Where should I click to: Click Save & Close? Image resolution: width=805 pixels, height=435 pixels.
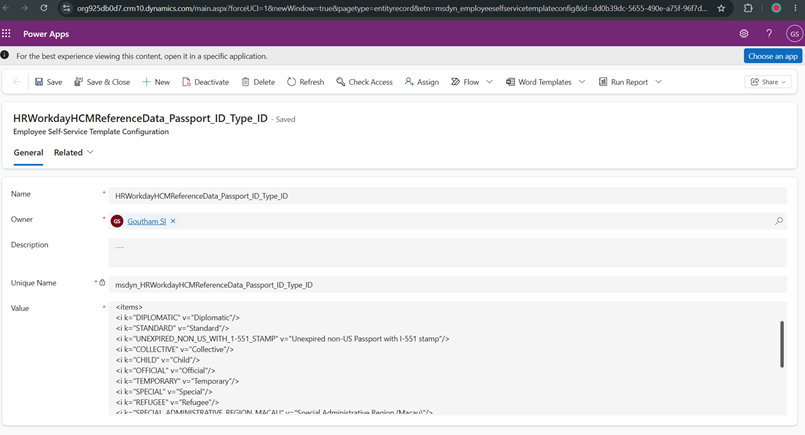[102, 82]
